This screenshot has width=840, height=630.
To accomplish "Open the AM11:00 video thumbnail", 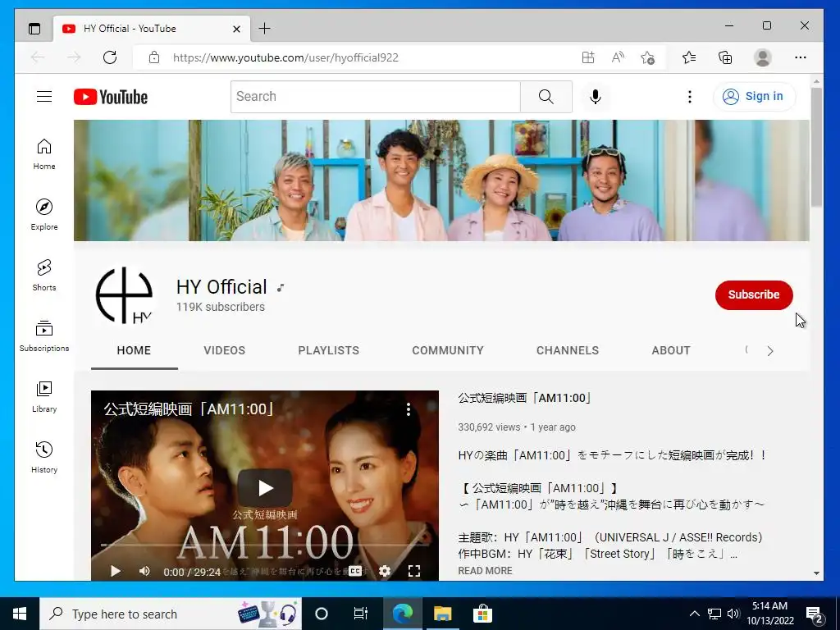I will pos(265,486).
